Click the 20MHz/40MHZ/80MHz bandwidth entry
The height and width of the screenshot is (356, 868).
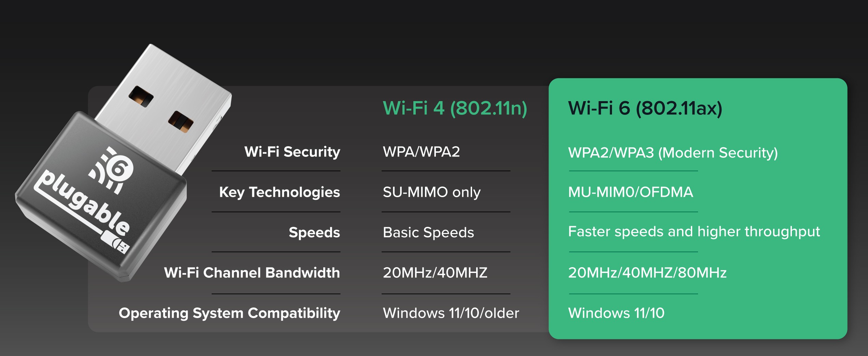click(x=647, y=273)
